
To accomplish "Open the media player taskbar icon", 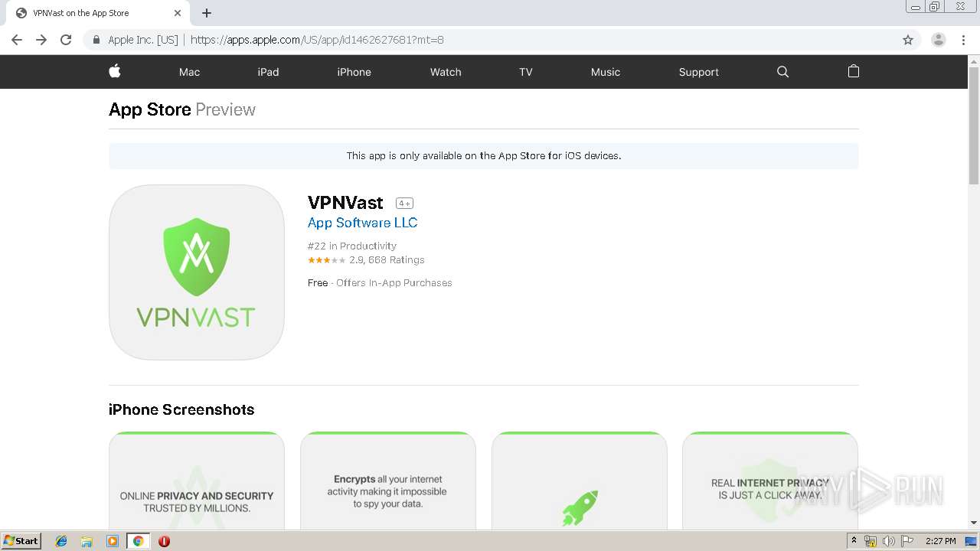I will tap(113, 541).
